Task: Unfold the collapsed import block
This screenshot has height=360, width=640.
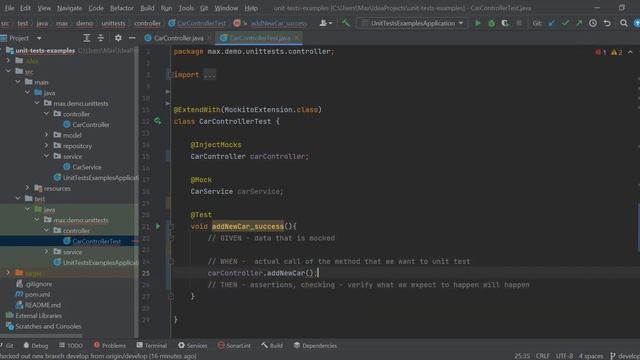Action: [170, 75]
